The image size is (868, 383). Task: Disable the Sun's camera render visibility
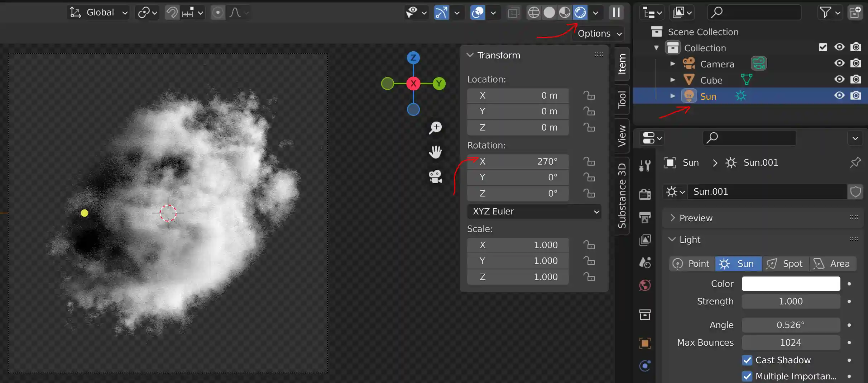857,96
